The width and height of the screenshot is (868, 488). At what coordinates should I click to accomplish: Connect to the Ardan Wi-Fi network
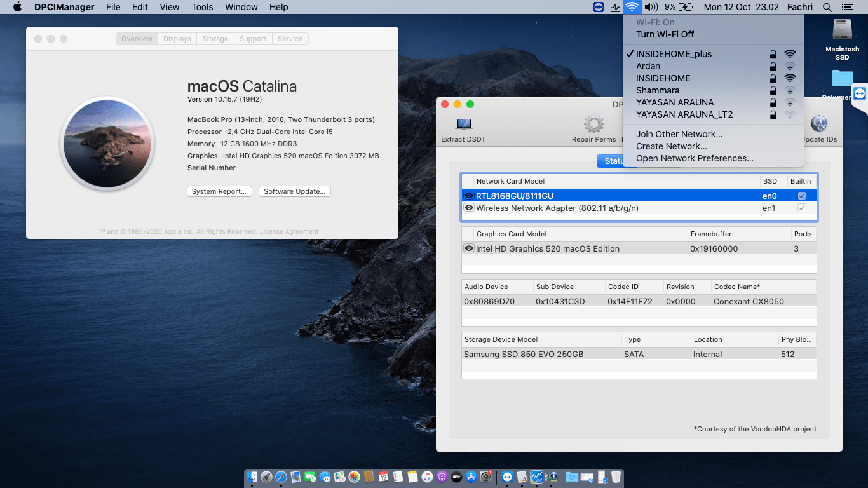(x=713, y=66)
